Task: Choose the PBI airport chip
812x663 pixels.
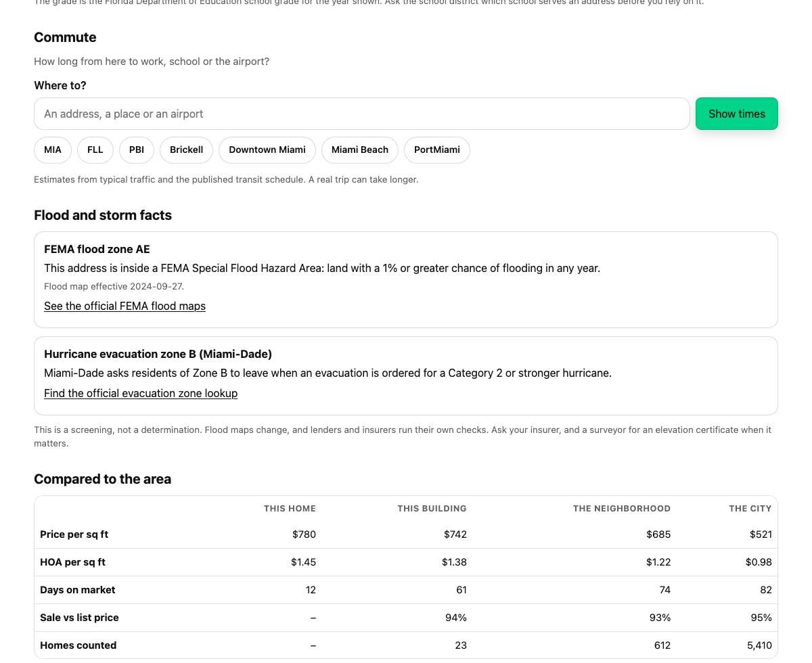Action: 137,150
